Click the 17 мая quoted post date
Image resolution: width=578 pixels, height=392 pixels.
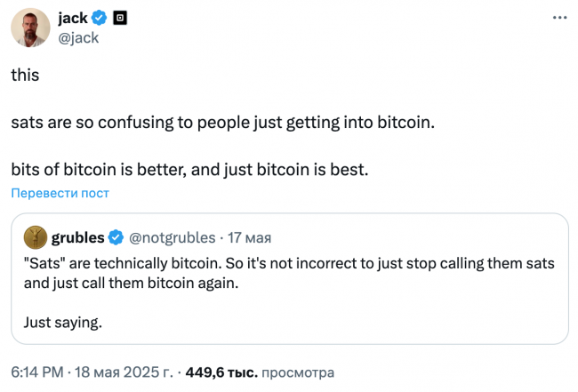tap(249, 237)
